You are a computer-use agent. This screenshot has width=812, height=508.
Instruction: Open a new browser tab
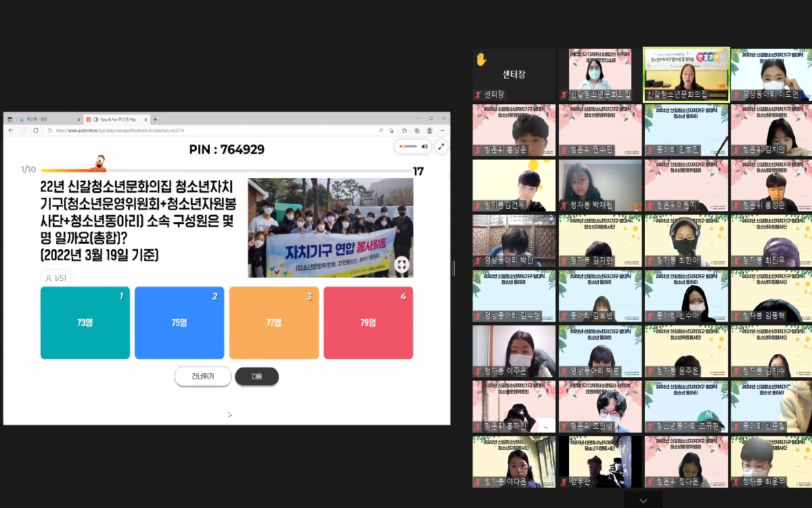[x=155, y=119]
